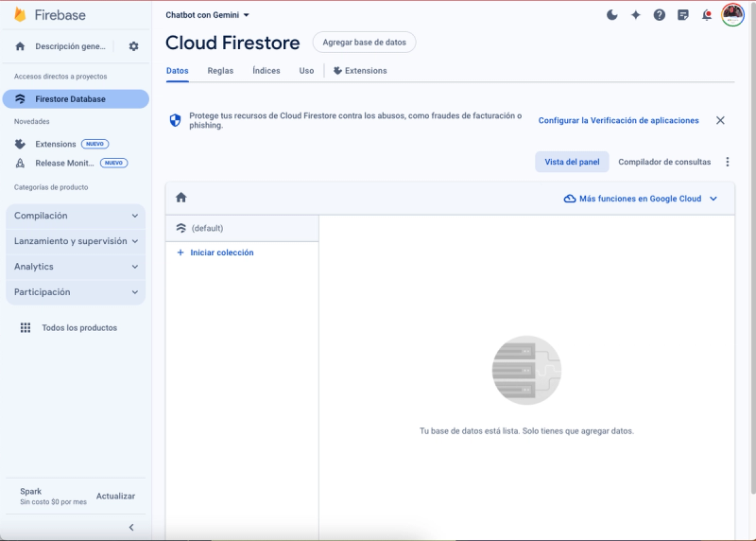
Task: Open Extensions in the sidebar
Action: coord(56,144)
